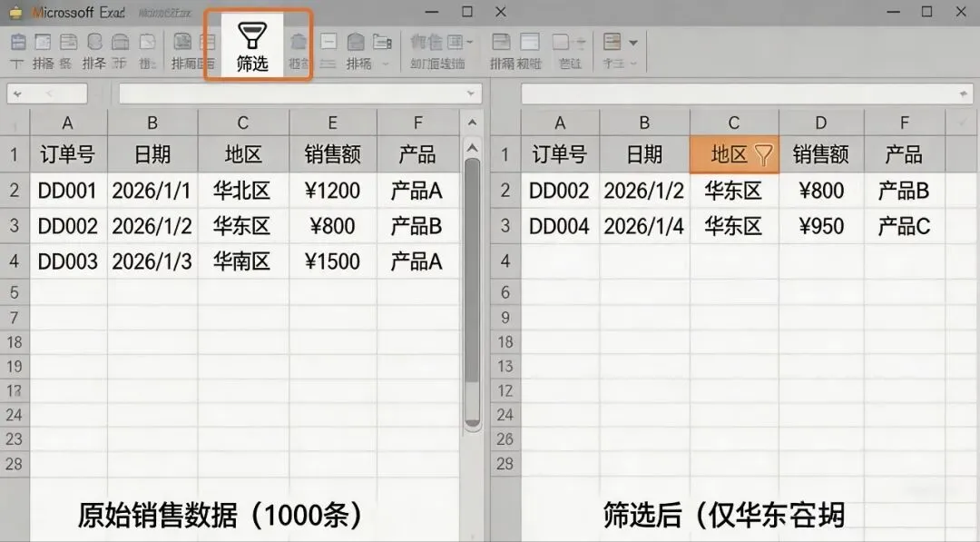
Task: Select cell 华南区 in left sheet
Action: [x=243, y=261]
